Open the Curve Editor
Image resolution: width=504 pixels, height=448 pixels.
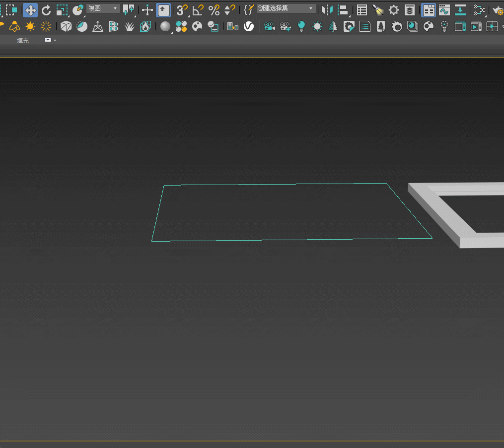(x=444, y=10)
